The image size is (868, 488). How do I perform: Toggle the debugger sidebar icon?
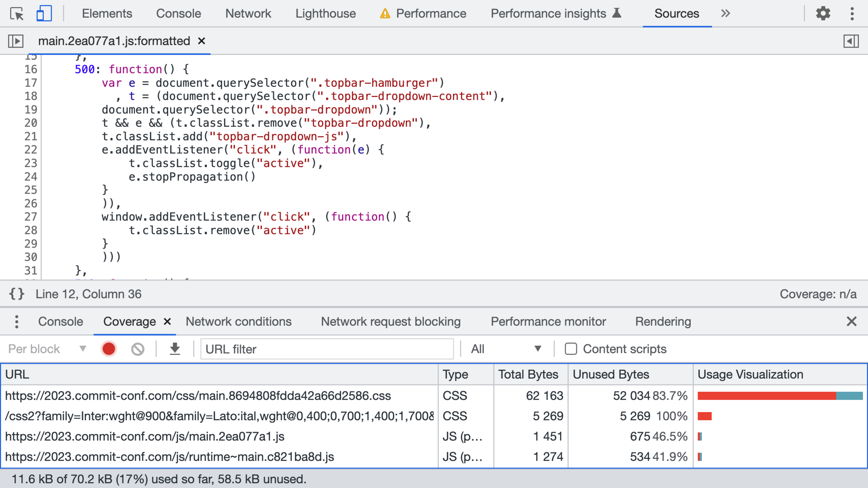pyautogui.click(x=851, y=41)
